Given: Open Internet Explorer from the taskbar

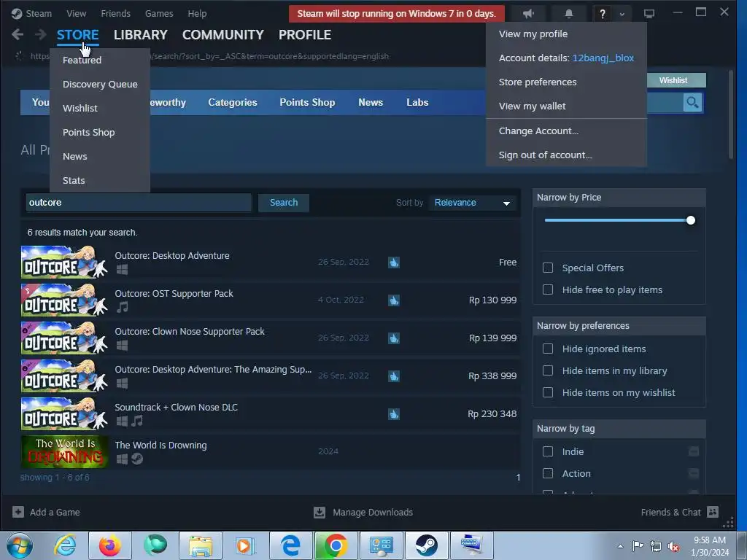Looking at the screenshot, I should click(x=65, y=545).
